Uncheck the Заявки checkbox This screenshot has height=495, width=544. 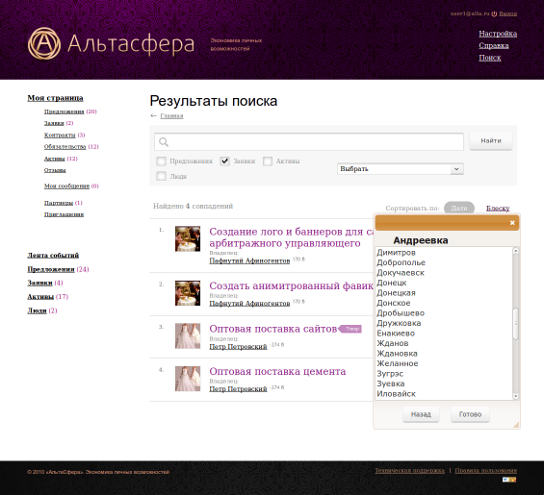point(225,161)
